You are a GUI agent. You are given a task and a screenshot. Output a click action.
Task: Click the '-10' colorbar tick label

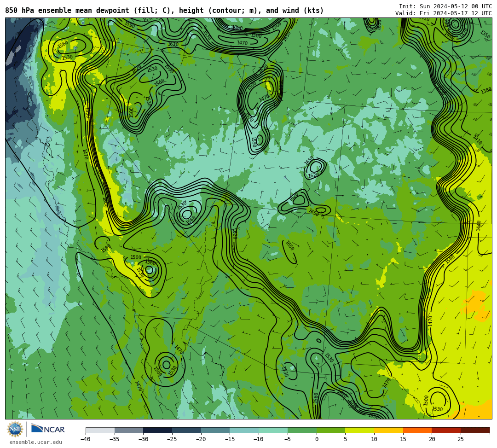259,439
